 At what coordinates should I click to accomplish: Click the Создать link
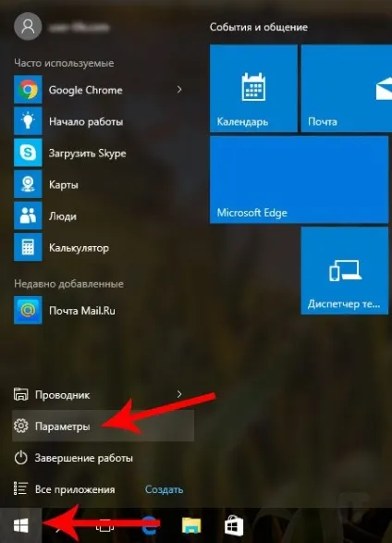[164, 489]
